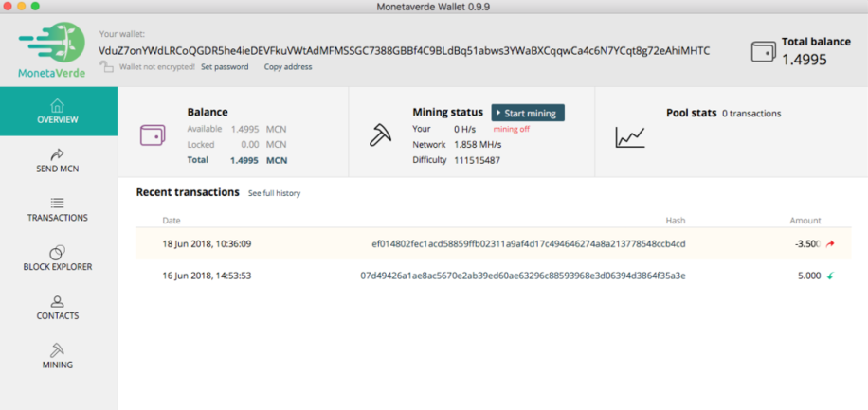Open the Block Explorer section

(58, 258)
